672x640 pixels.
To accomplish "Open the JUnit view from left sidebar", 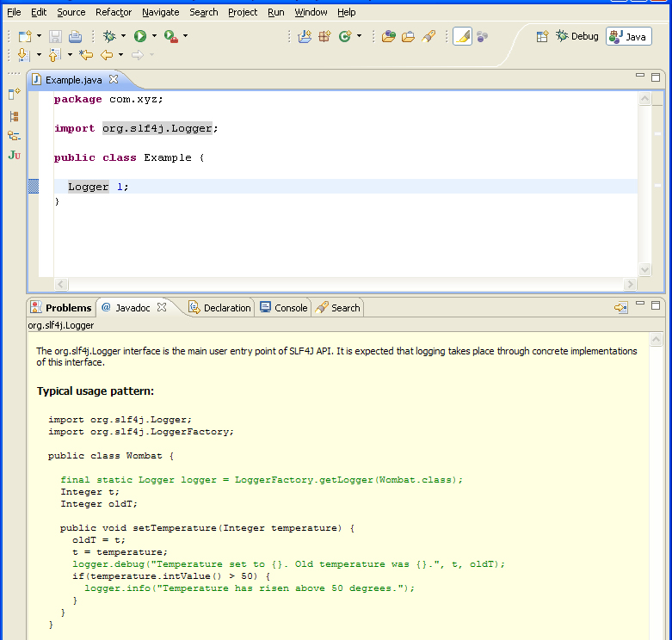I will pos(14,155).
